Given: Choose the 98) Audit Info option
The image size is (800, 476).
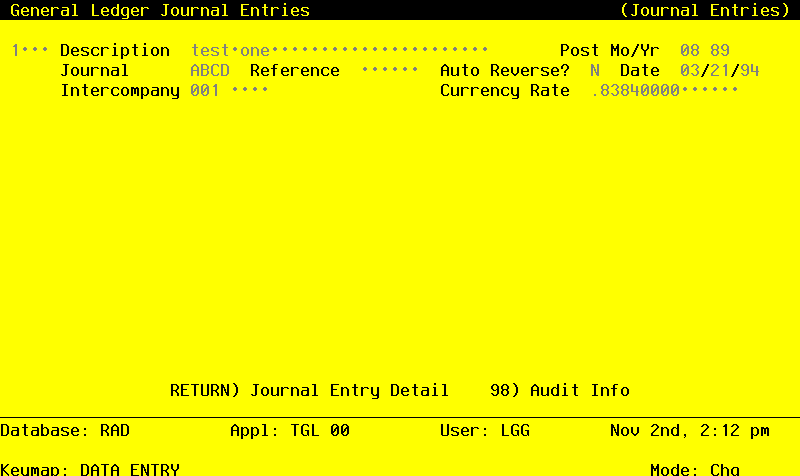Looking at the screenshot, I should point(560,390).
